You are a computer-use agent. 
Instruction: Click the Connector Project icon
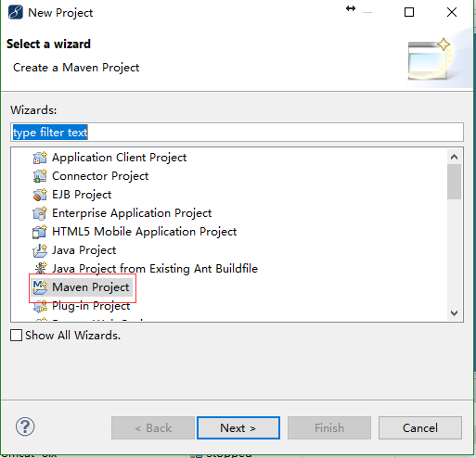pyautogui.click(x=40, y=176)
